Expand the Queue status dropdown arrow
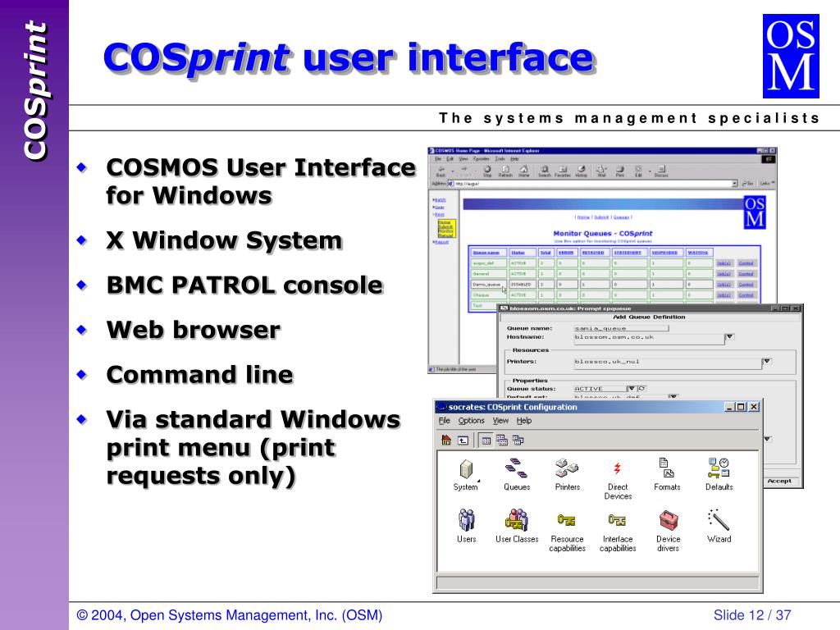The width and height of the screenshot is (840, 630). point(632,388)
